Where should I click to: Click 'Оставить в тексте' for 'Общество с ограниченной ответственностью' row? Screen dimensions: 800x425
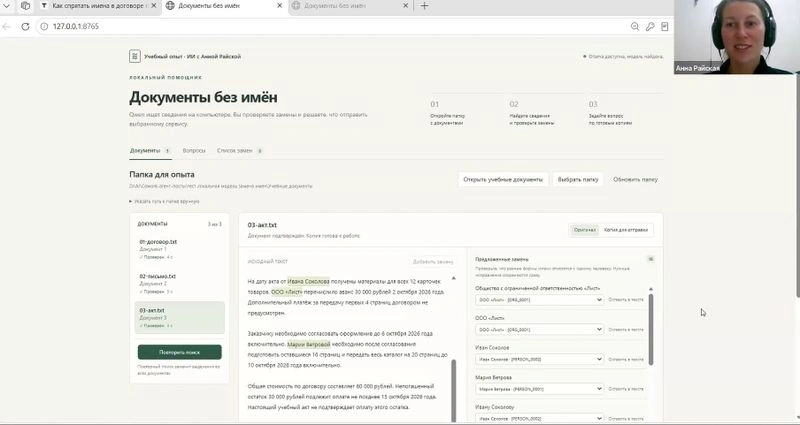[626, 300]
